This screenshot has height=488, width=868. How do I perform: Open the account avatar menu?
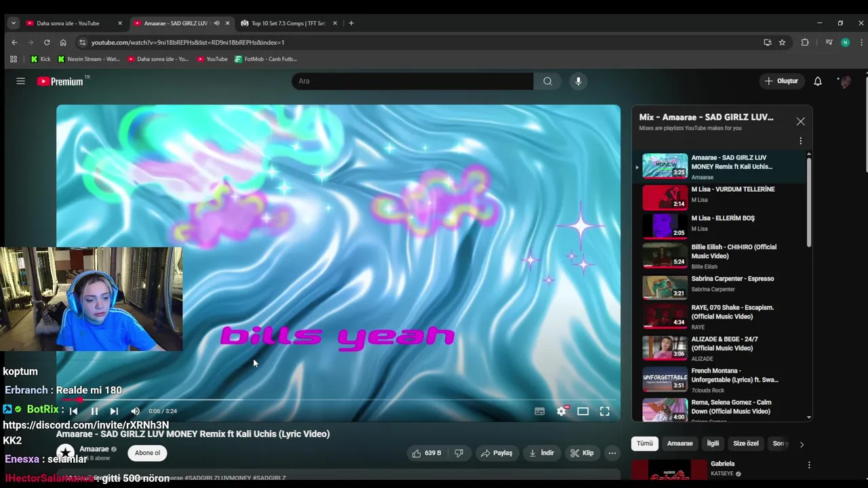point(845,81)
